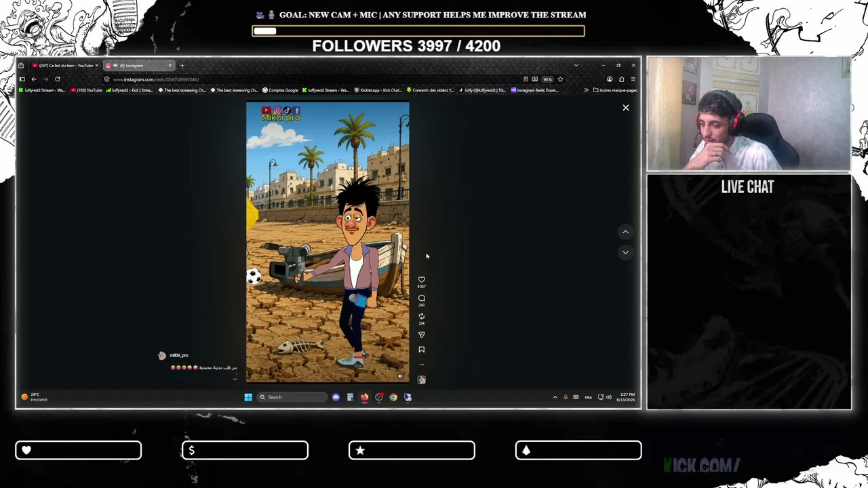Close the YouTube browser tab
868x488 pixels.
[x=96, y=65]
